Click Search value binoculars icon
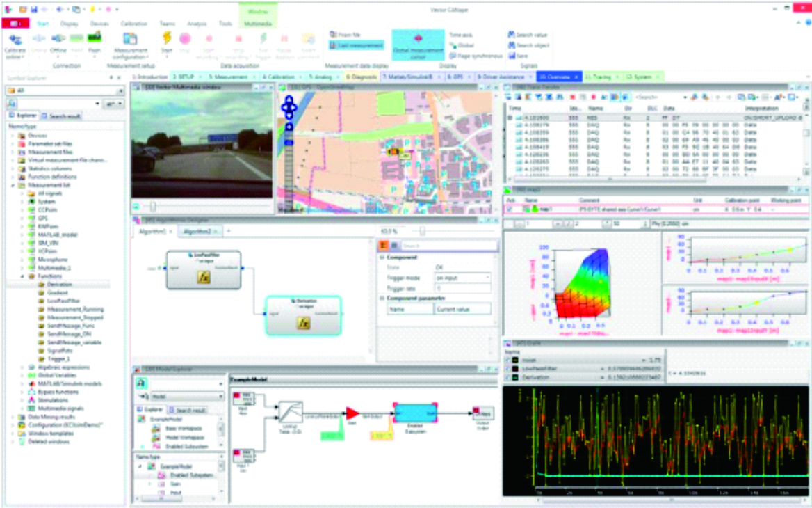Viewport: 812px width, 508px height. [512, 34]
